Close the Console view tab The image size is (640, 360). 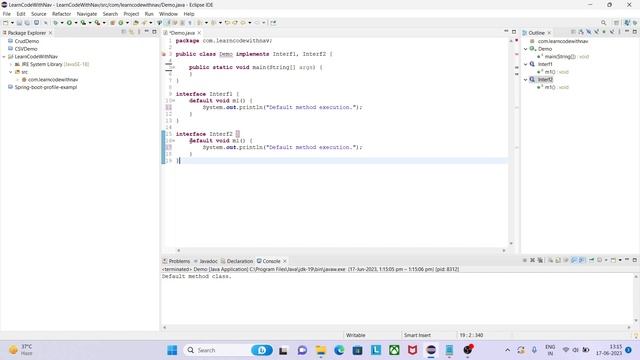tap(285, 261)
